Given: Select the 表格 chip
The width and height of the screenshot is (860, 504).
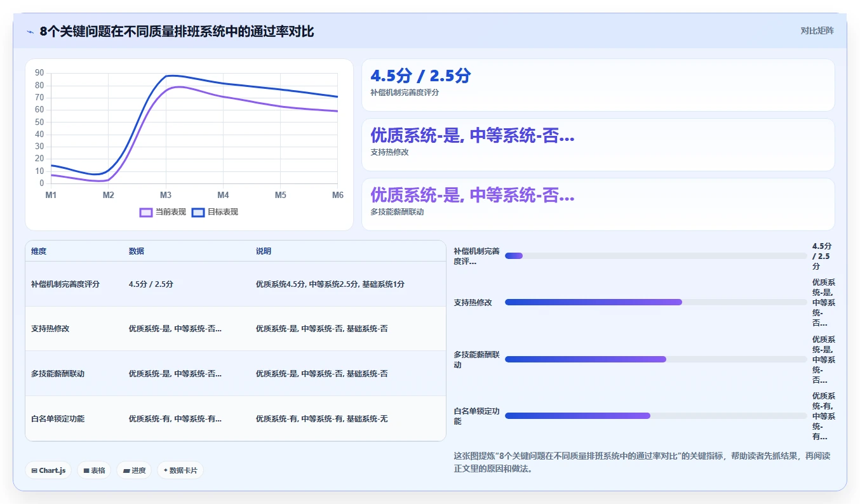Looking at the screenshot, I should pos(94,470).
